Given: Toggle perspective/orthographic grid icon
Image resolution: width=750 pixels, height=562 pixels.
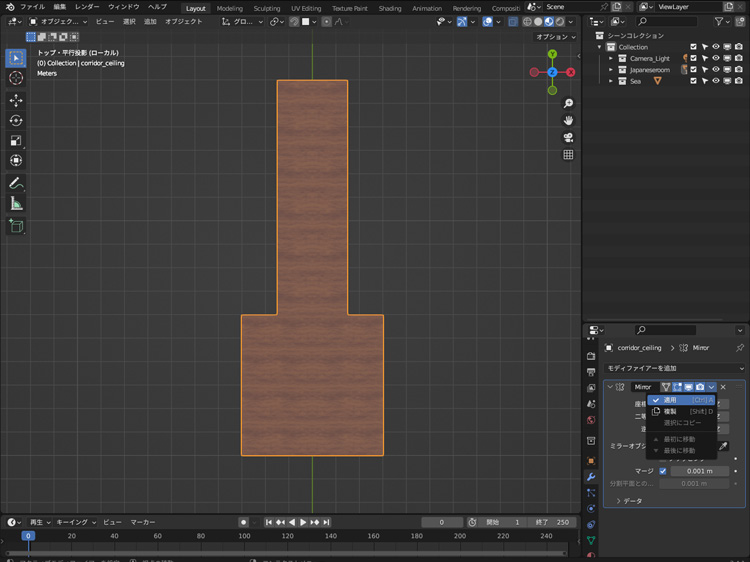Looking at the screenshot, I should pos(568,155).
